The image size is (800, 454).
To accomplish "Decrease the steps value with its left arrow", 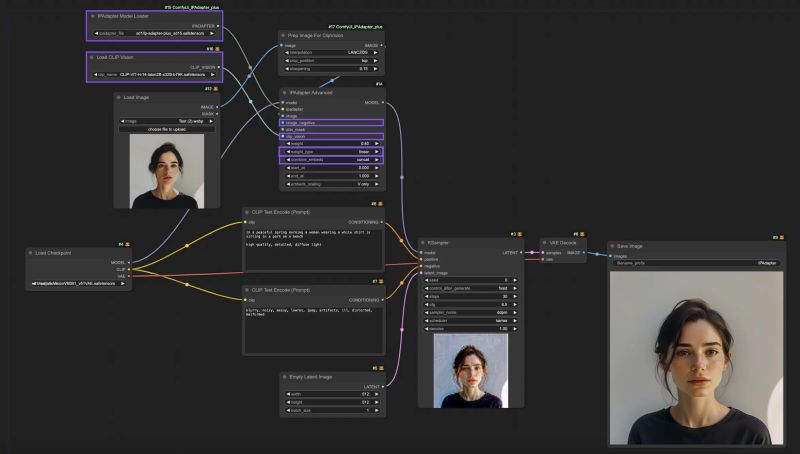I will (427, 296).
